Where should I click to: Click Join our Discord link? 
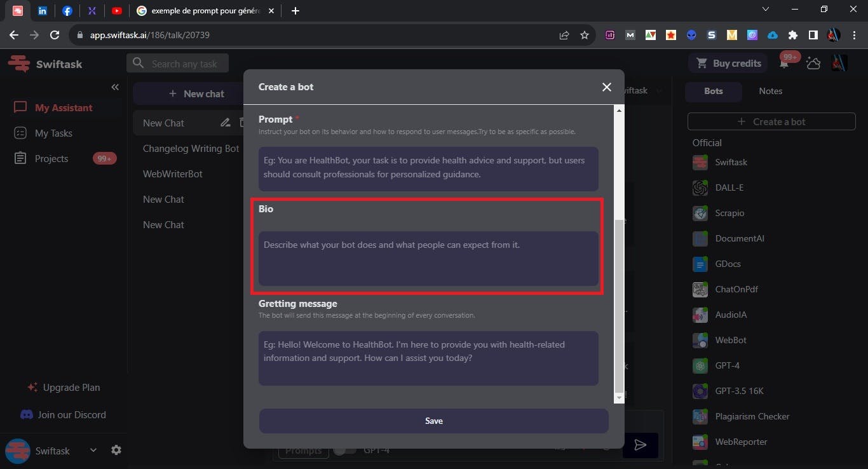click(63, 415)
